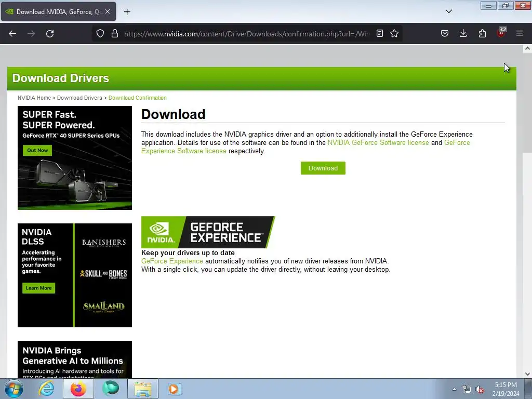Launch Internet Explorer from taskbar
532x399 pixels.
(x=46, y=389)
